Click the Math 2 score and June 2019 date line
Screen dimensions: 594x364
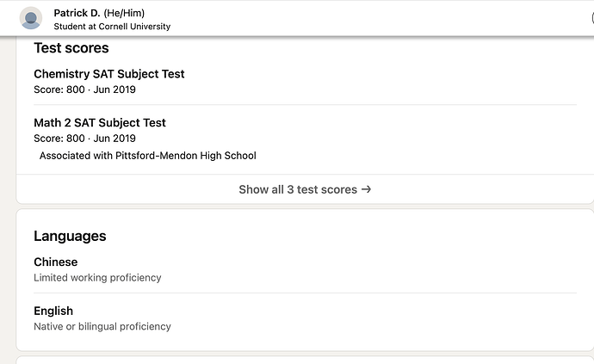coord(84,139)
